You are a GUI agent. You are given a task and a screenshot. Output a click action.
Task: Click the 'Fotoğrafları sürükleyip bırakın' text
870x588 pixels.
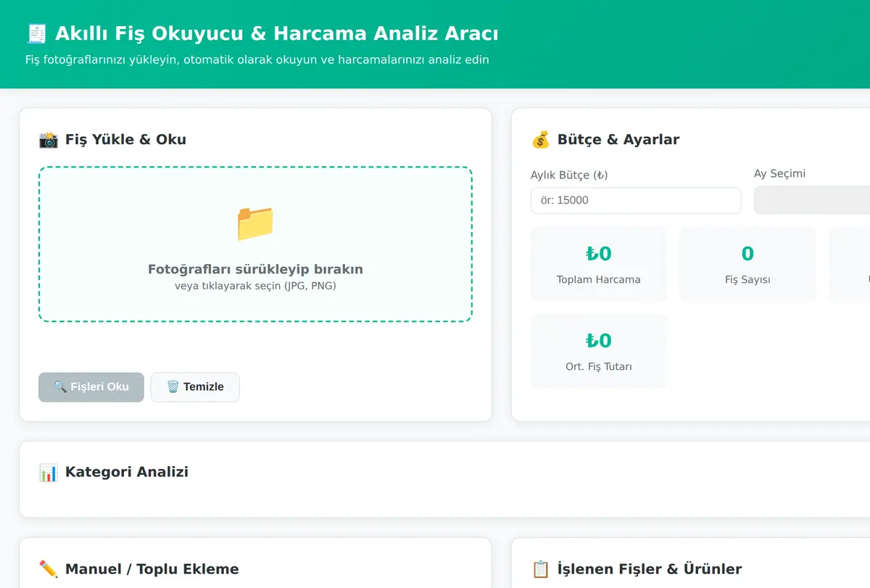[x=255, y=270]
